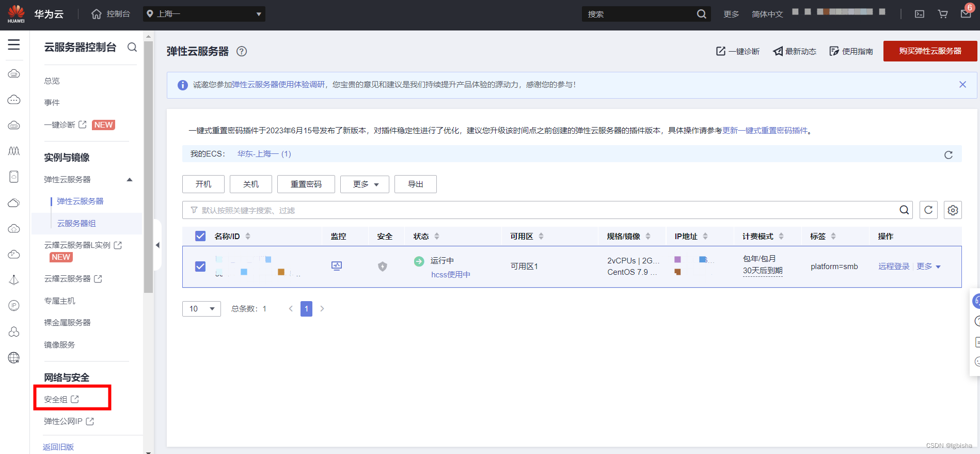The image size is (980, 454).
Task: Click the globe icon in left rail
Action: 14,357
